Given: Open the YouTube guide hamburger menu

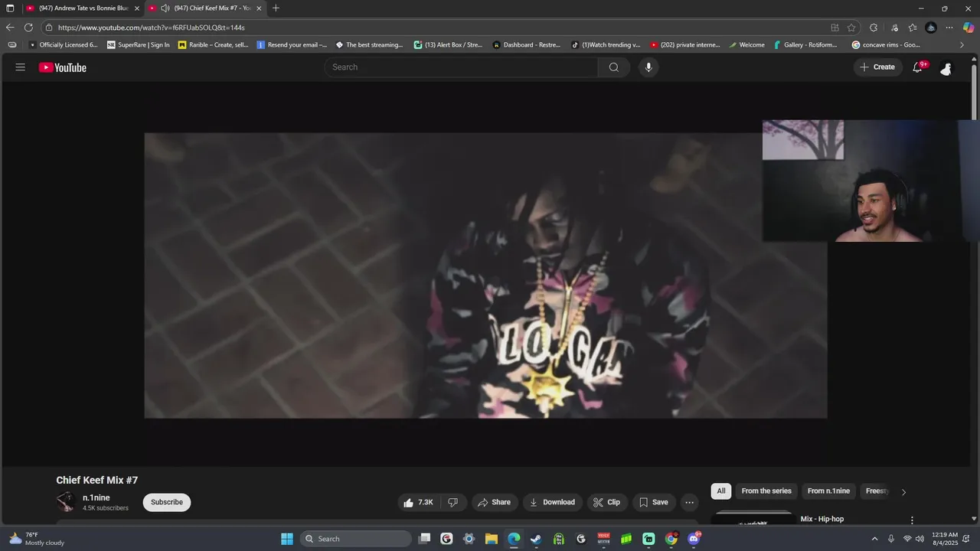Looking at the screenshot, I should coord(21,67).
